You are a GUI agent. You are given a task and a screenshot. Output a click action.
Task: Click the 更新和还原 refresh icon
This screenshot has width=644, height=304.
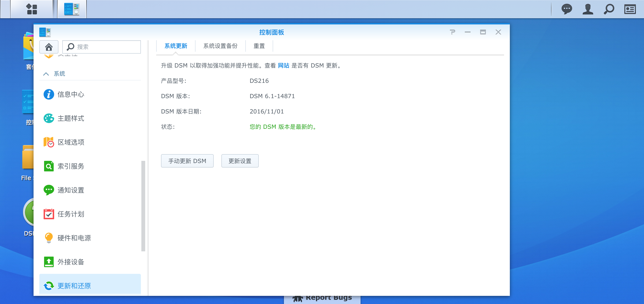[49, 286]
